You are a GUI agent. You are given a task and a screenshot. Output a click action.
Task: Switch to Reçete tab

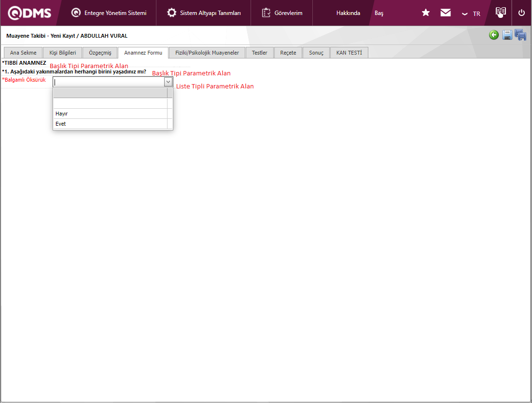click(288, 53)
